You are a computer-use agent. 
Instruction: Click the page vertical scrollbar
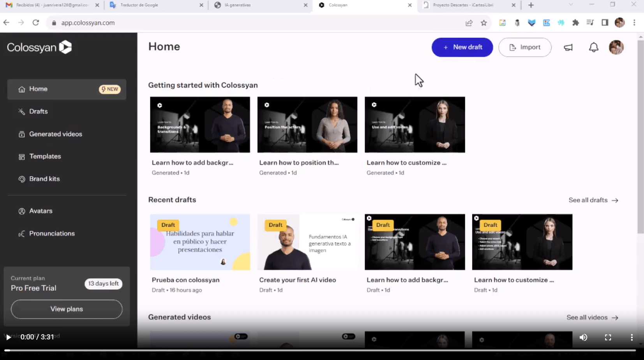tap(640, 136)
